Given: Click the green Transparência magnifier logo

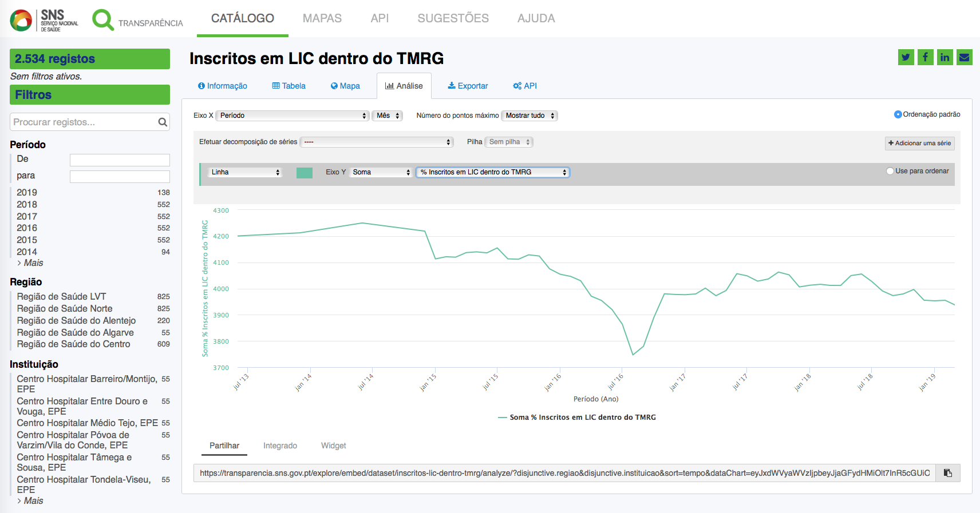Looking at the screenshot, I should 137,20.
